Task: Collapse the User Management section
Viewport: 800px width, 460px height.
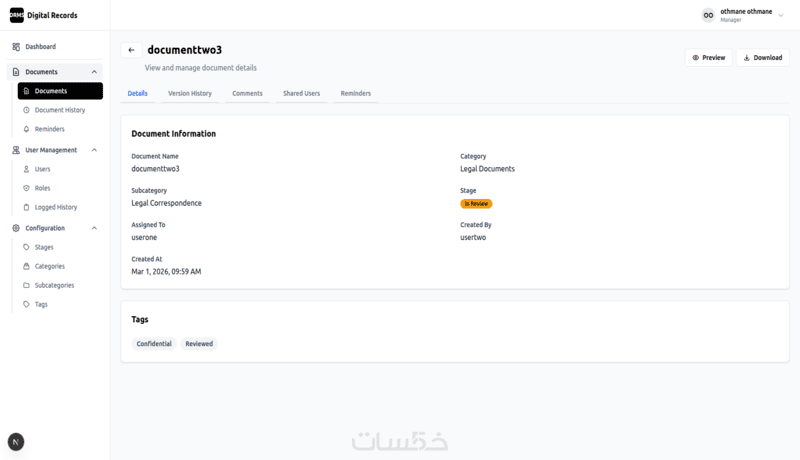Action: click(94, 150)
